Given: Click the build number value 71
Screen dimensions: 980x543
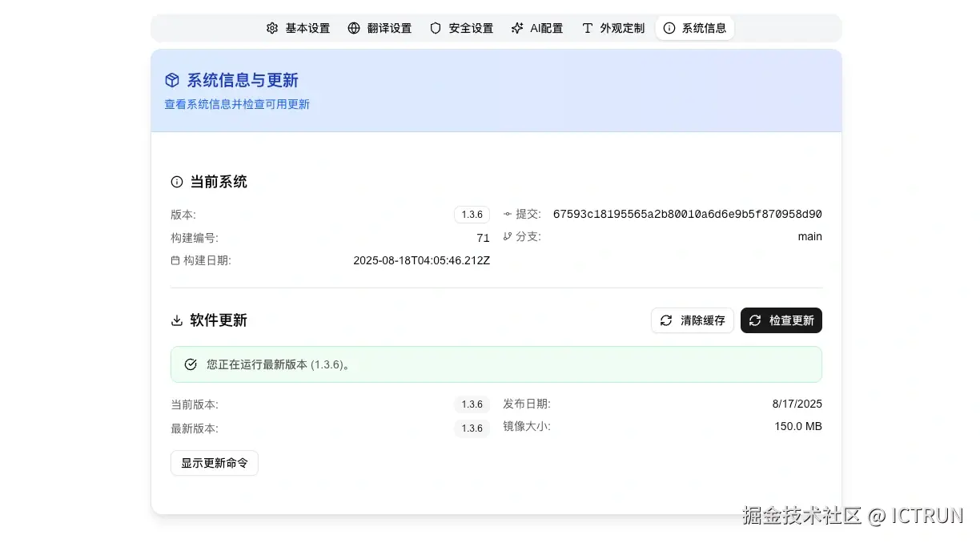Looking at the screenshot, I should pos(483,238).
